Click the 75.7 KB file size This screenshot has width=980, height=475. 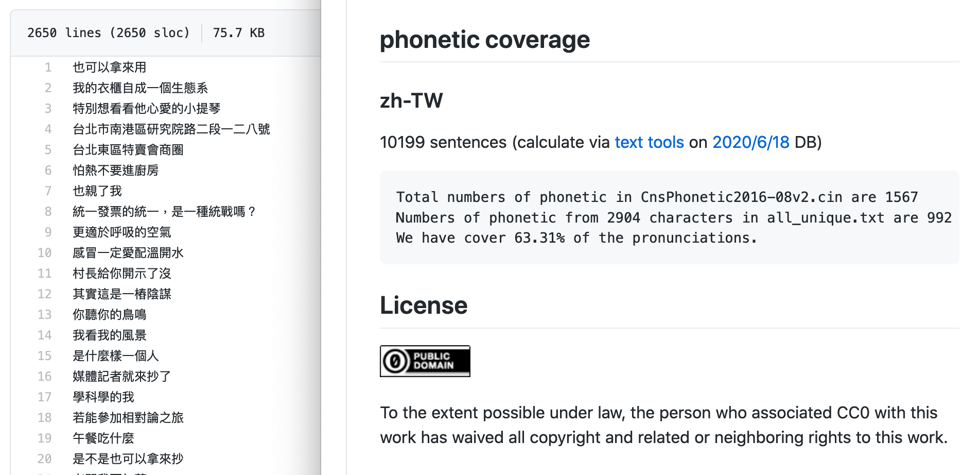coord(238,33)
